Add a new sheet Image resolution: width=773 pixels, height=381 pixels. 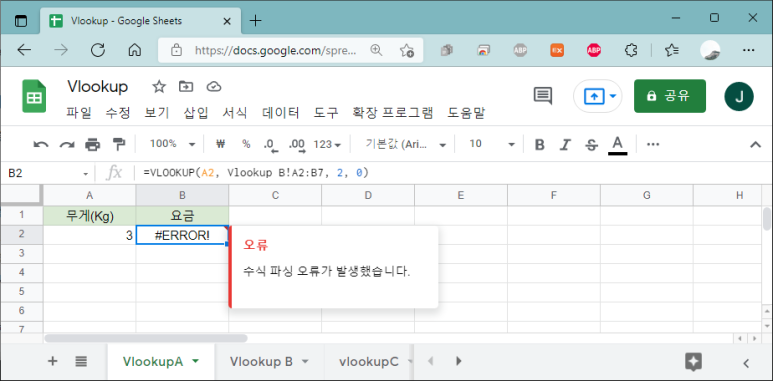click(x=52, y=361)
